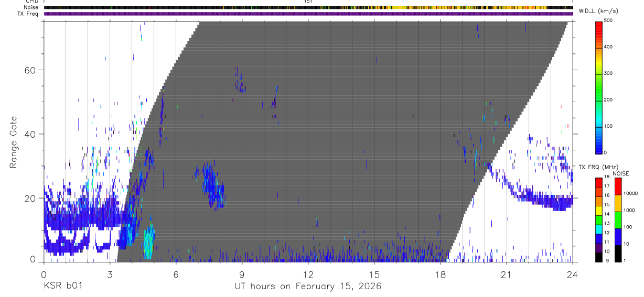Select the 'KSR b01' radar beam label

pos(62,286)
